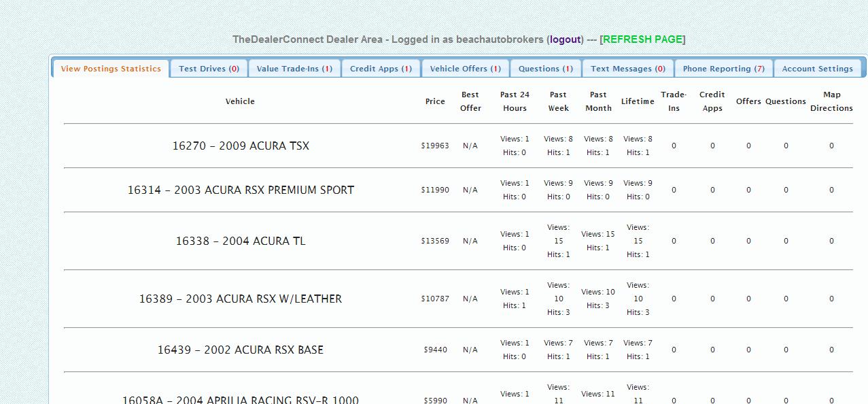Select the 16314 - 2003 ACURA RSX PREMIUM SPORT entry

241,190
